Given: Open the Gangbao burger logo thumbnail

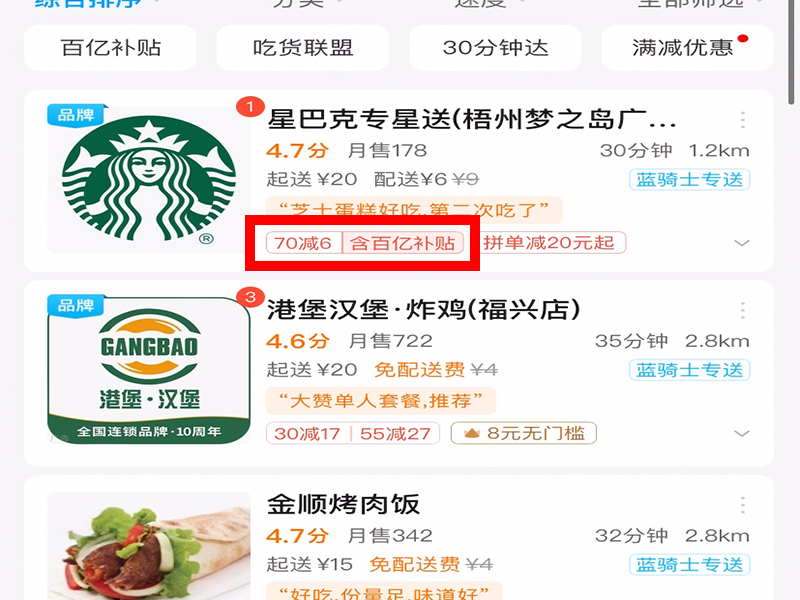Looking at the screenshot, I should pyautogui.click(x=148, y=370).
